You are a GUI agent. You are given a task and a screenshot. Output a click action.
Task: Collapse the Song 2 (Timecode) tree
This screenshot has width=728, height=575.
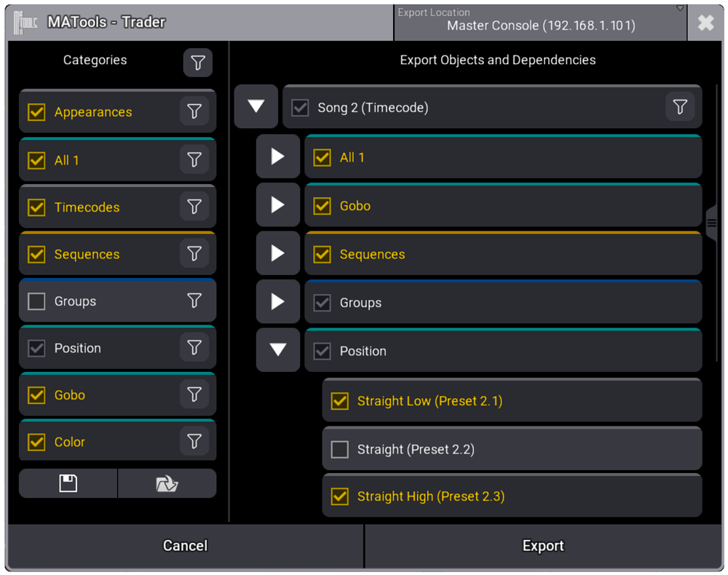(256, 106)
